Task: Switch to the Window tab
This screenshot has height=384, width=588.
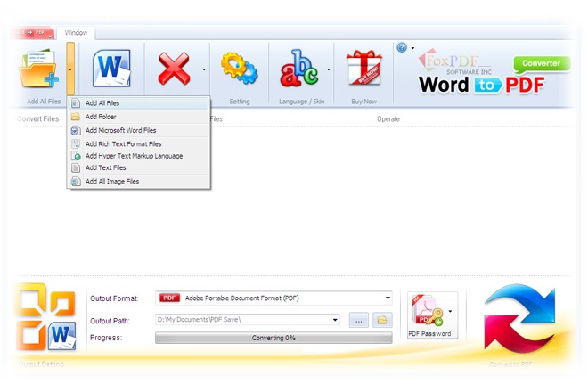Action: 76,33
